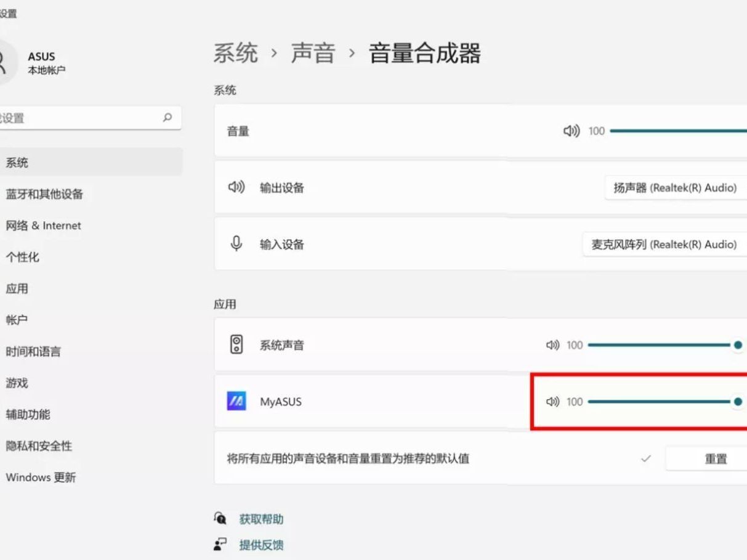Open 蓝牙和其他设备 in the sidebar
This screenshot has height=560, width=747.
tap(44, 194)
